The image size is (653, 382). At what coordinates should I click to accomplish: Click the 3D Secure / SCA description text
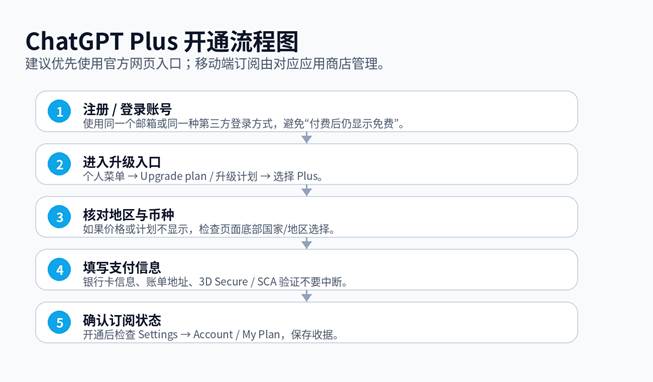tap(215, 282)
